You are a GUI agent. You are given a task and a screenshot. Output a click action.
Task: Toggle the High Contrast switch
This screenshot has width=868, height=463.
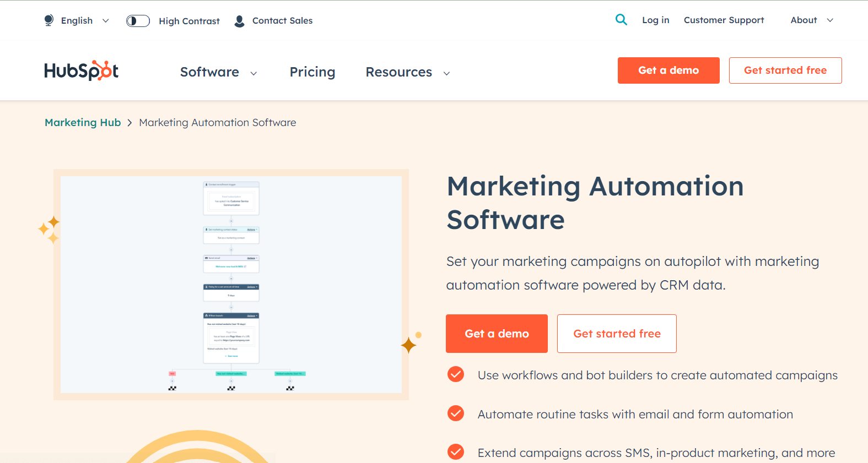pyautogui.click(x=138, y=21)
